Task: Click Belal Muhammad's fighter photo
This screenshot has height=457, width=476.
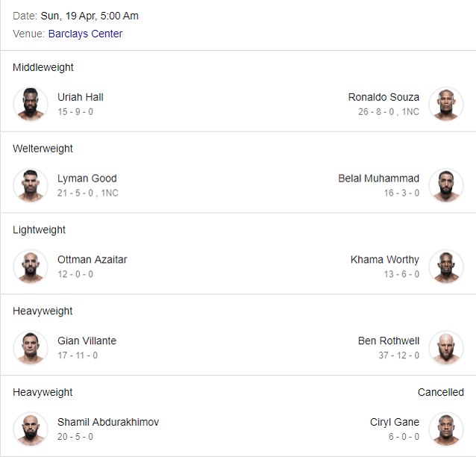Action: [x=446, y=185]
